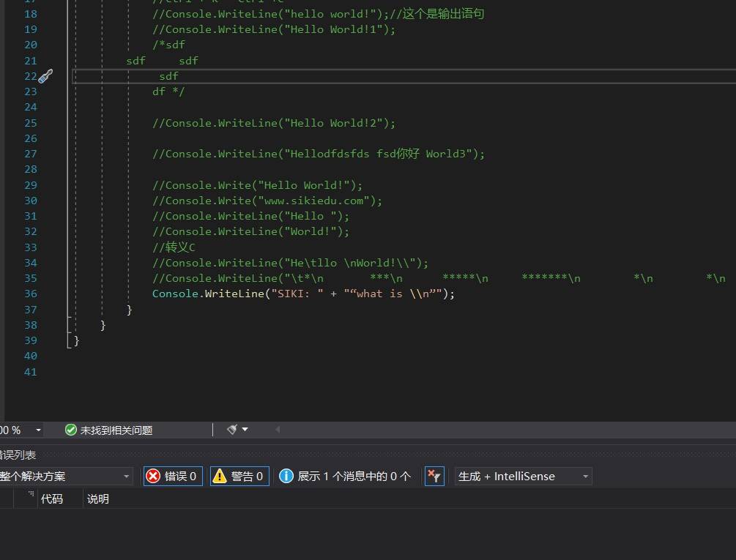Screen dimensions: 736x560
Task: Toggle the 错误 0 errors filter
Action: pos(173,477)
